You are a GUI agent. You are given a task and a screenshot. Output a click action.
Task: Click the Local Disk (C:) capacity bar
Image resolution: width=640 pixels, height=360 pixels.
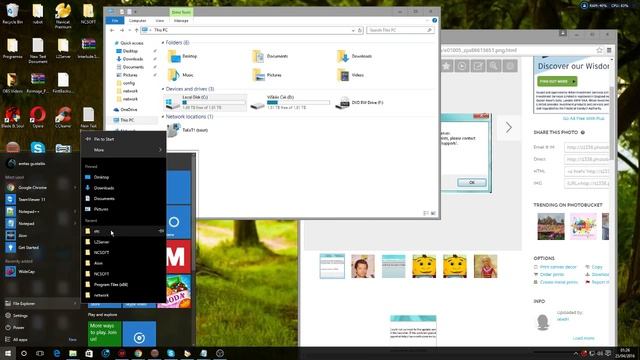[x=213, y=102]
